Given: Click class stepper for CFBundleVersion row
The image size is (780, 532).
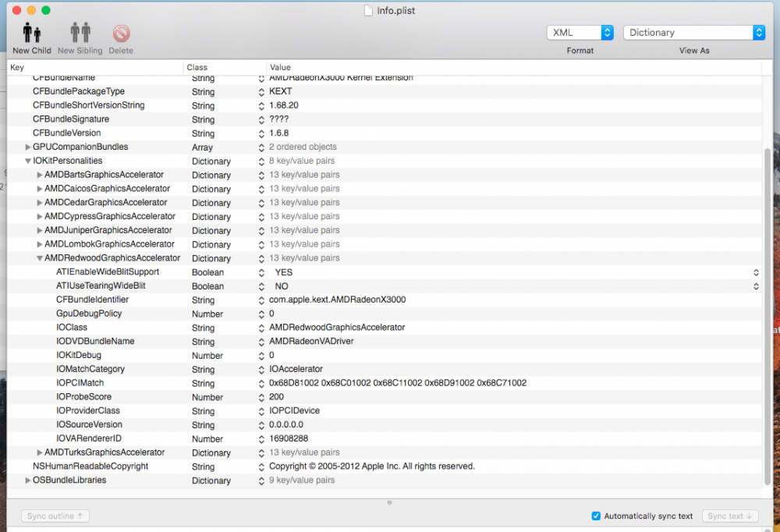Looking at the screenshot, I should pyautogui.click(x=261, y=134).
